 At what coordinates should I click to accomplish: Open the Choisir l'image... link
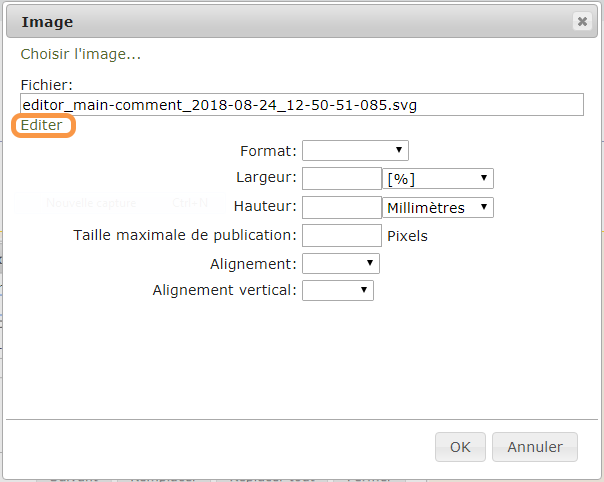81,54
